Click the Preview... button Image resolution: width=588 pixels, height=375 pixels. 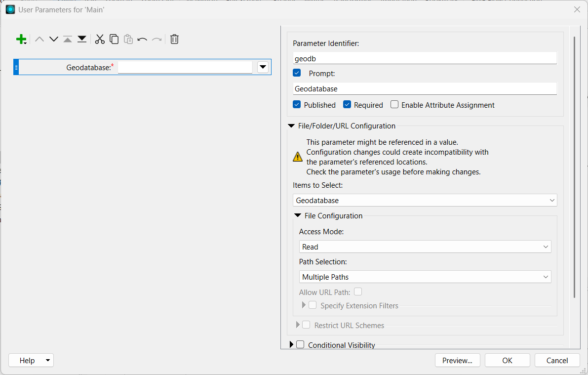457,360
